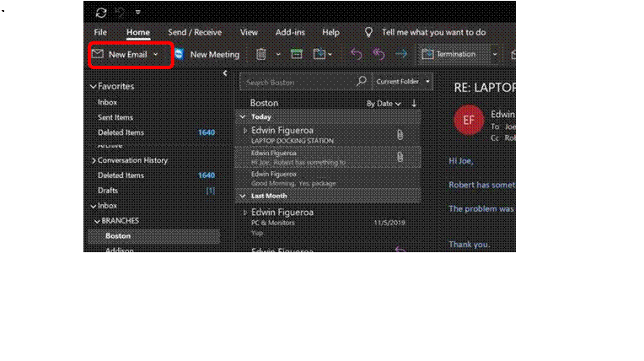This screenshot has width=644, height=361.
Task: Open the View tab
Action: (x=249, y=32)
